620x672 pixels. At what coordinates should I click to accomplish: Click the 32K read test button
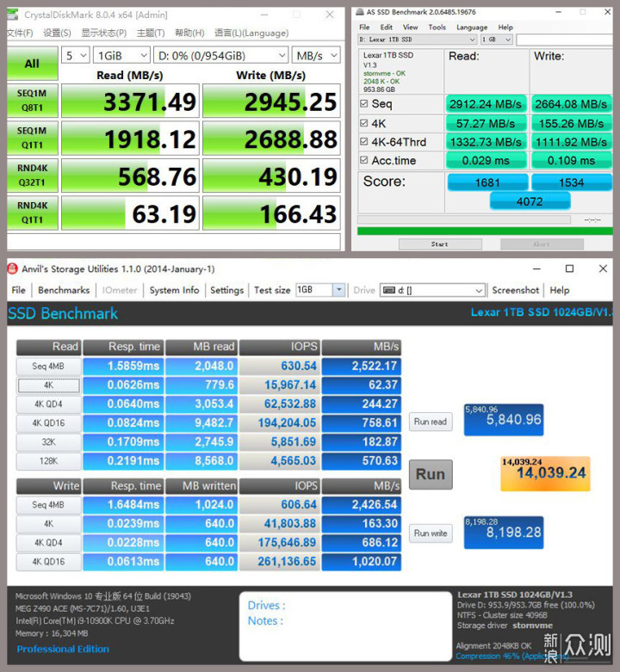pos(48,442)
